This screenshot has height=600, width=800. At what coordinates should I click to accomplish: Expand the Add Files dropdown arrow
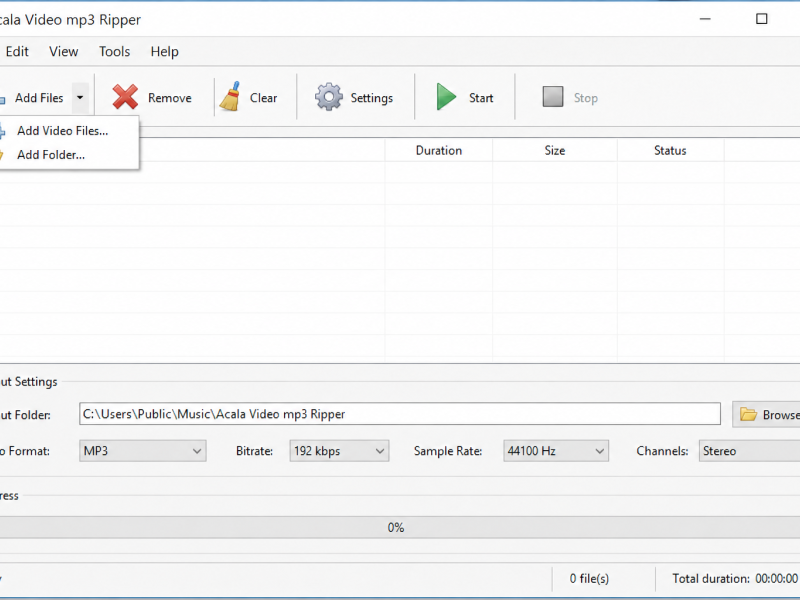pyautogui.click(x=80, y=97)
